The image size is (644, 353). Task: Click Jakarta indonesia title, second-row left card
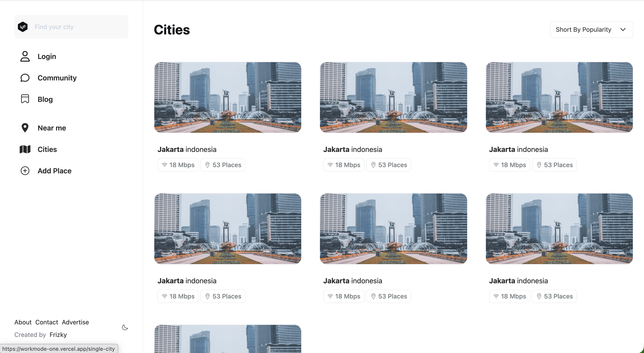tap(187, 281)
